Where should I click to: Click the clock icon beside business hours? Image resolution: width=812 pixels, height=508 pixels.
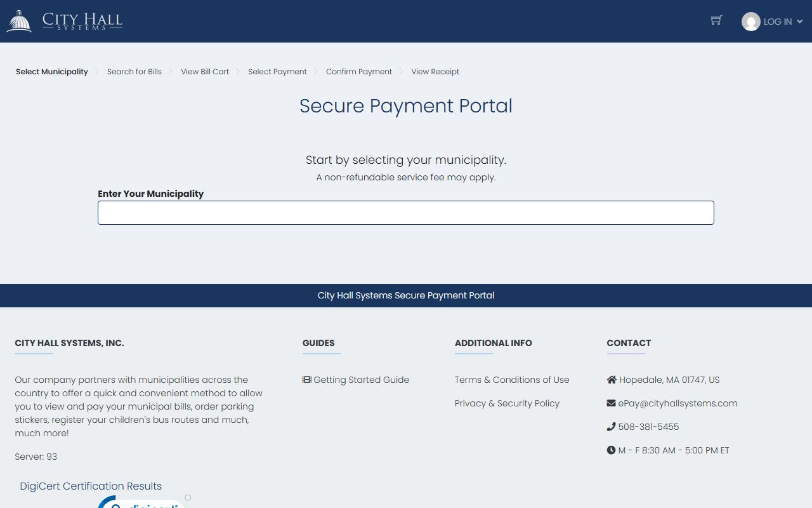click(612, 450)
